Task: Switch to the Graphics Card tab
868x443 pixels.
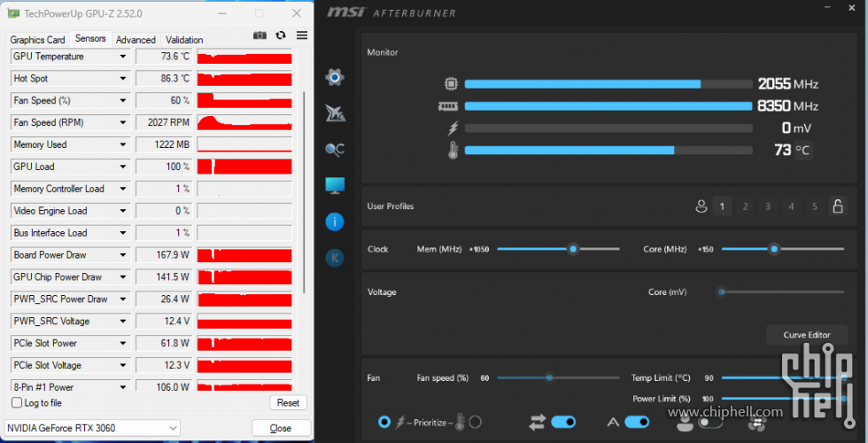Action: coord(37,40)
